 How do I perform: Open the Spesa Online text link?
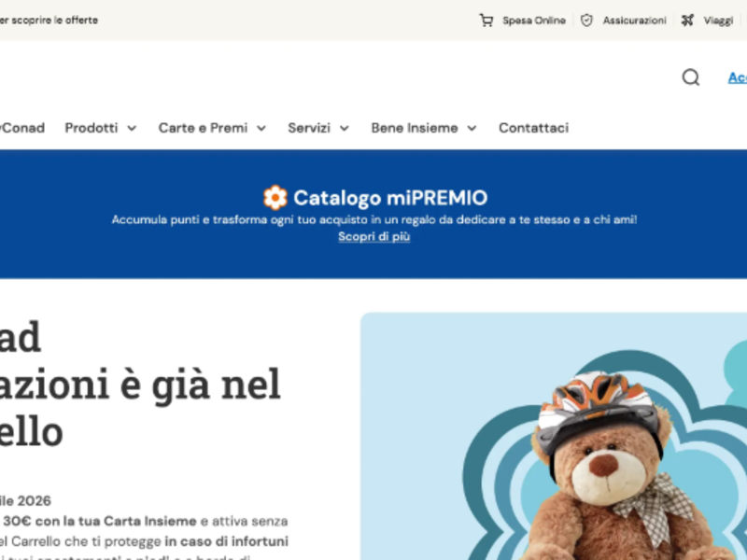coord(533,21)
